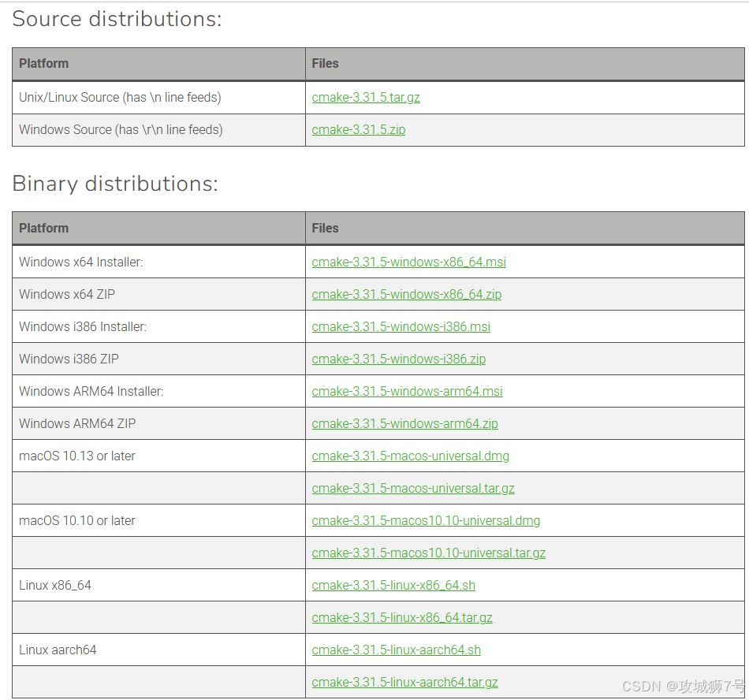Download the cmake-3.31.5.zip source archive
749x700 pixels.
tap(359, 130)
